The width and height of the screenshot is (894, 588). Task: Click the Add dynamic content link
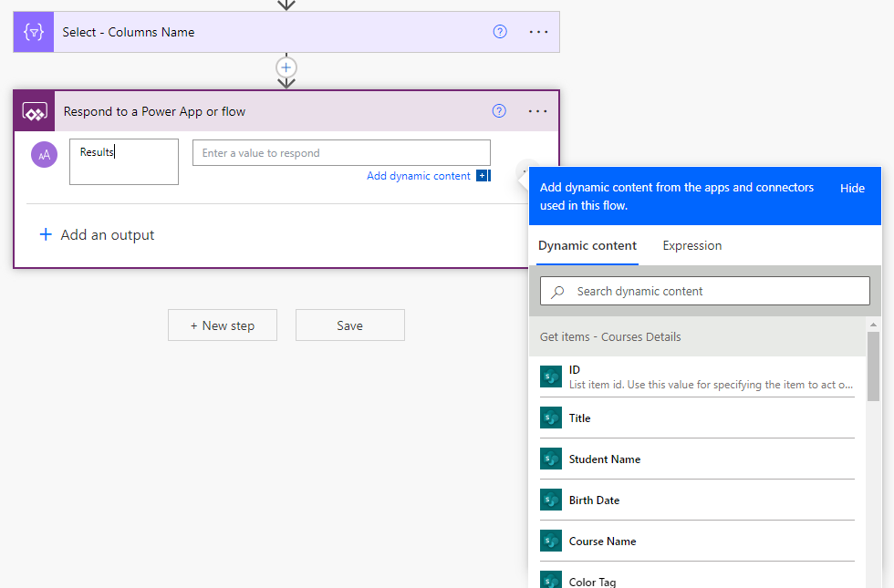pyautogui.click(x=418, y=176)
